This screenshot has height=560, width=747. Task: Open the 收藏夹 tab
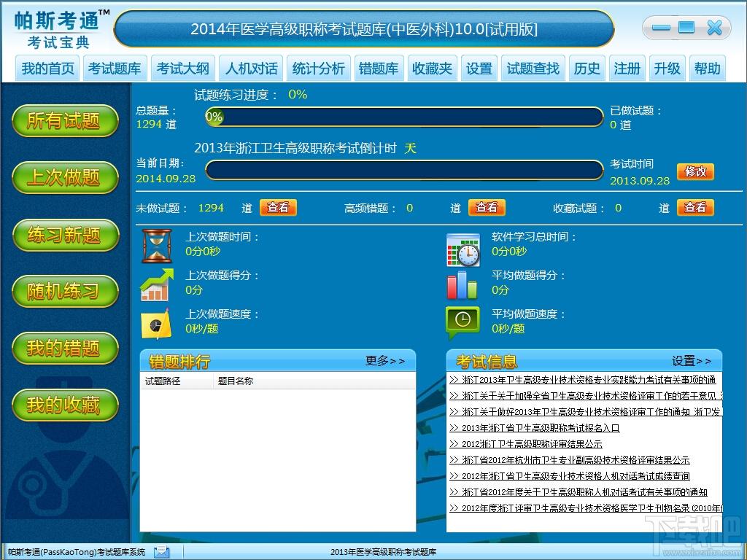pos(432,69)
